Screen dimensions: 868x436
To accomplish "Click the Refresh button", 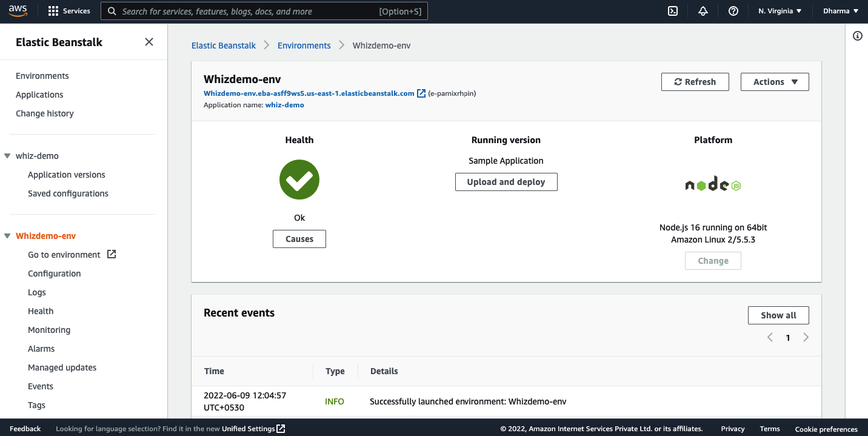I will (x=695, y=82).
